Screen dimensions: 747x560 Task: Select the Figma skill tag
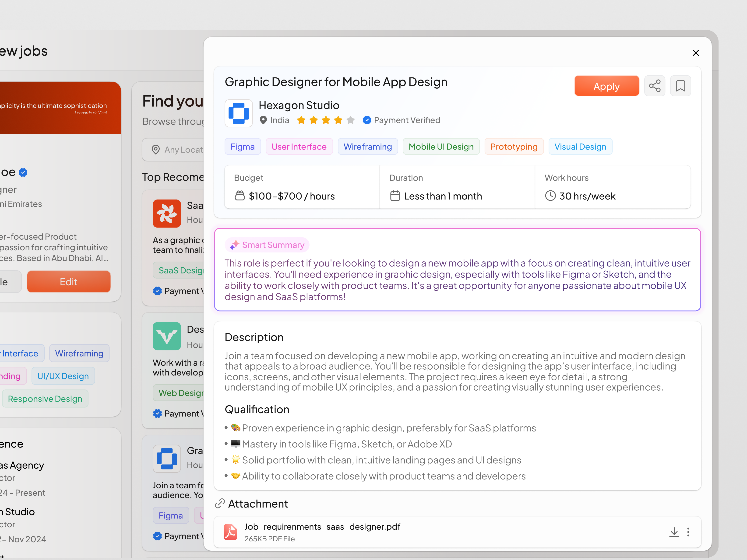(x=243, y=147)
